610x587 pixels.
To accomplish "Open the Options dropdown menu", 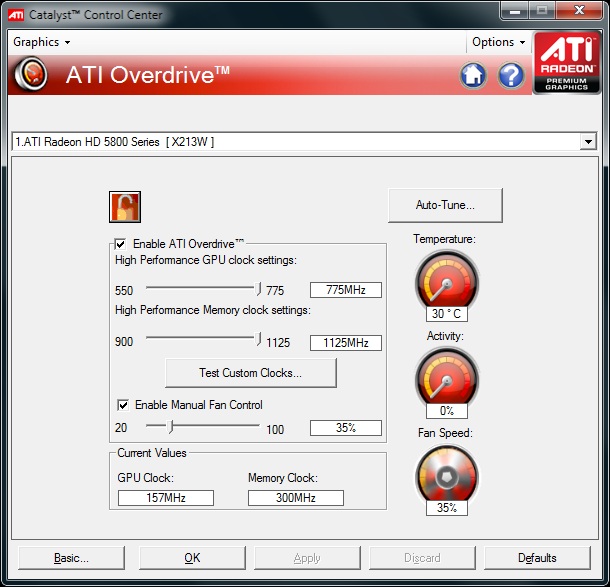I will (498, 42).
